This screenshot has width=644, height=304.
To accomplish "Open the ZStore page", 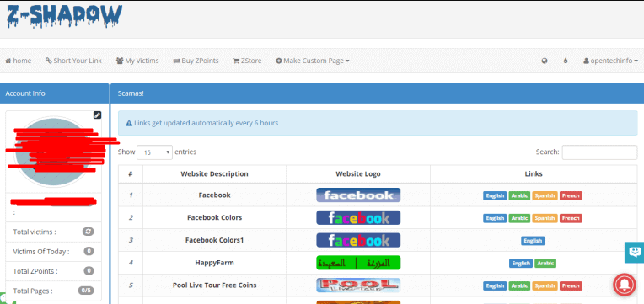I will tap(247, 61).
